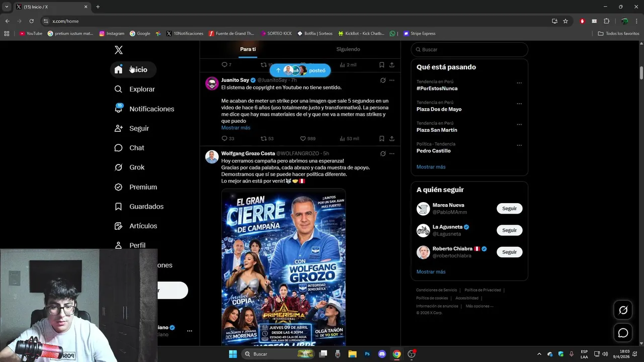Bookmark this page with the star icon
Viewport: 644px width, 362px height.
point(566,21)
